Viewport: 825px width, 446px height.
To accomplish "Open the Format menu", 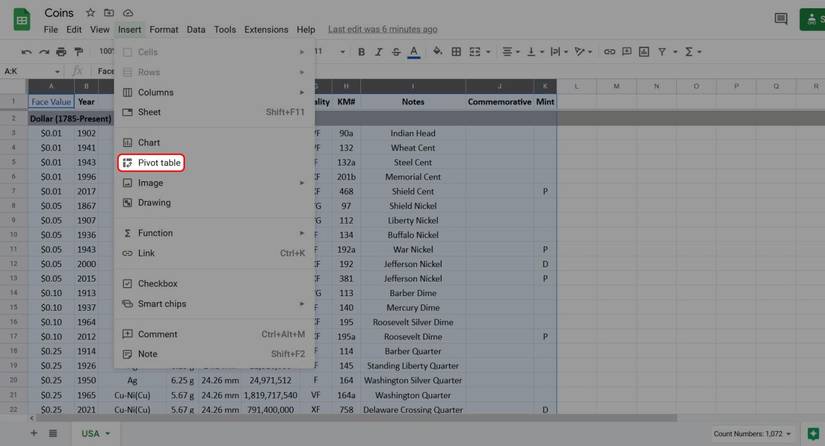I will pos(164,29).
